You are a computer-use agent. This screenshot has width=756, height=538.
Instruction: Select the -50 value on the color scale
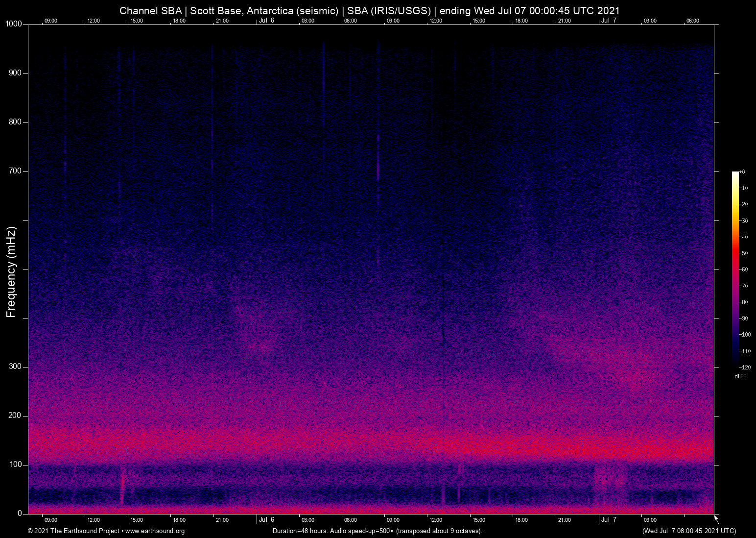tap(744, 253)
